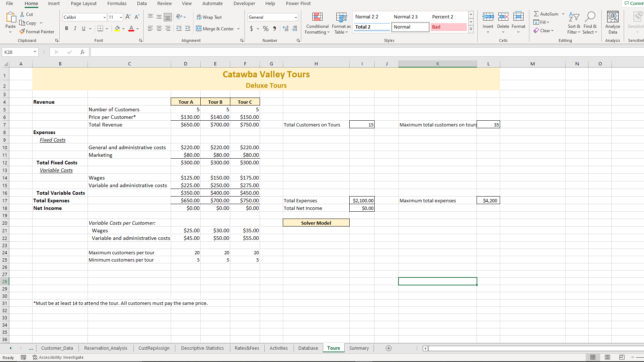Screen dimensions: 644x362
Task: Add a new sheet with plus icon
Action: pyautogui.click(x=389, y=348)
